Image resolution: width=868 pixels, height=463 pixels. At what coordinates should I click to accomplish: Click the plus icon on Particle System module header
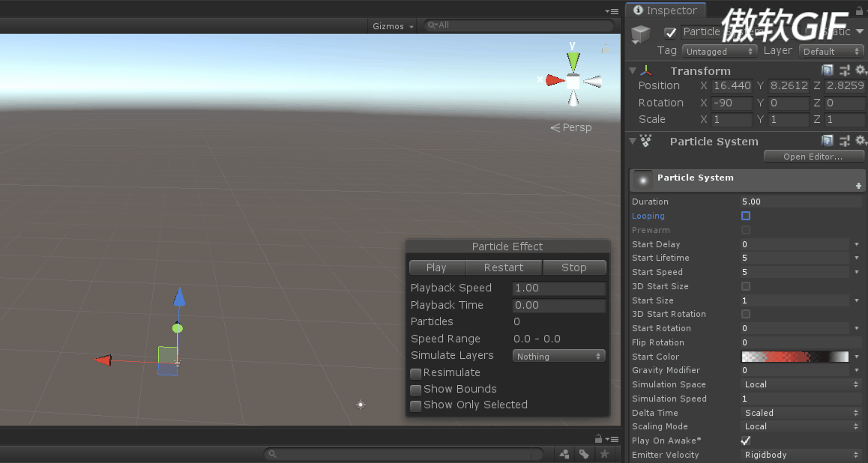tap(858, 186)
